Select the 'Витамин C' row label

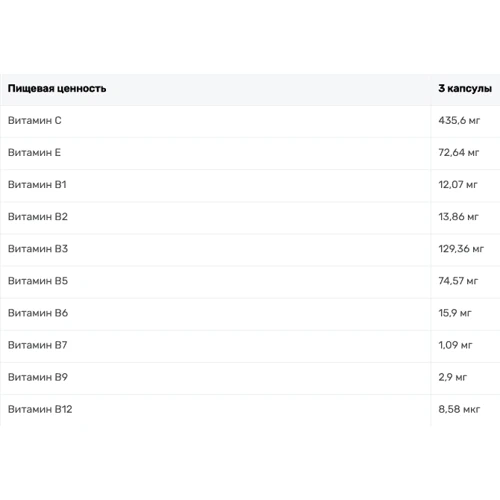(35, 120)
